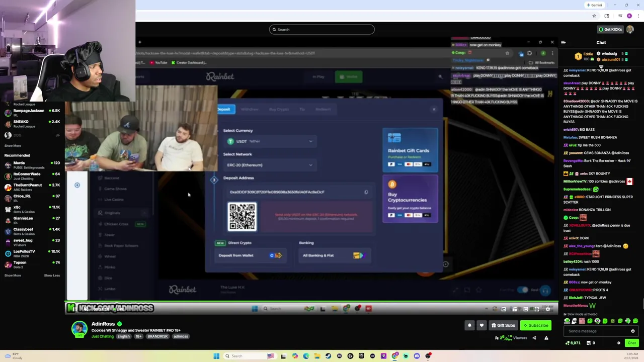Open Eddie top gifter in leaderboard

point(584,56)
